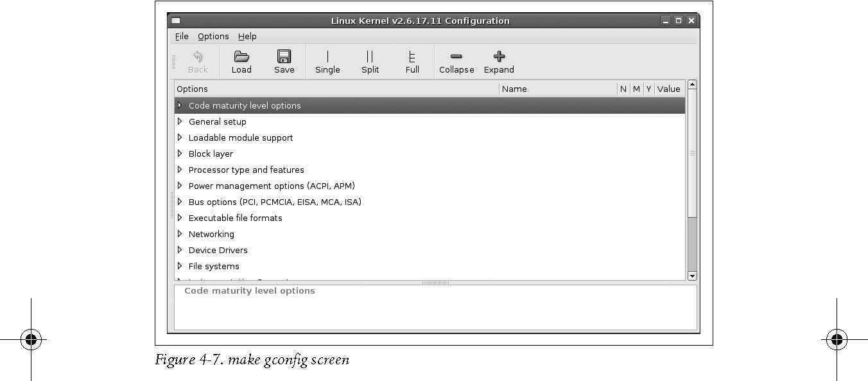868x381 pixels.
Task: Expand the Executable file formats triangle
Action: click(x=180, y=218)
